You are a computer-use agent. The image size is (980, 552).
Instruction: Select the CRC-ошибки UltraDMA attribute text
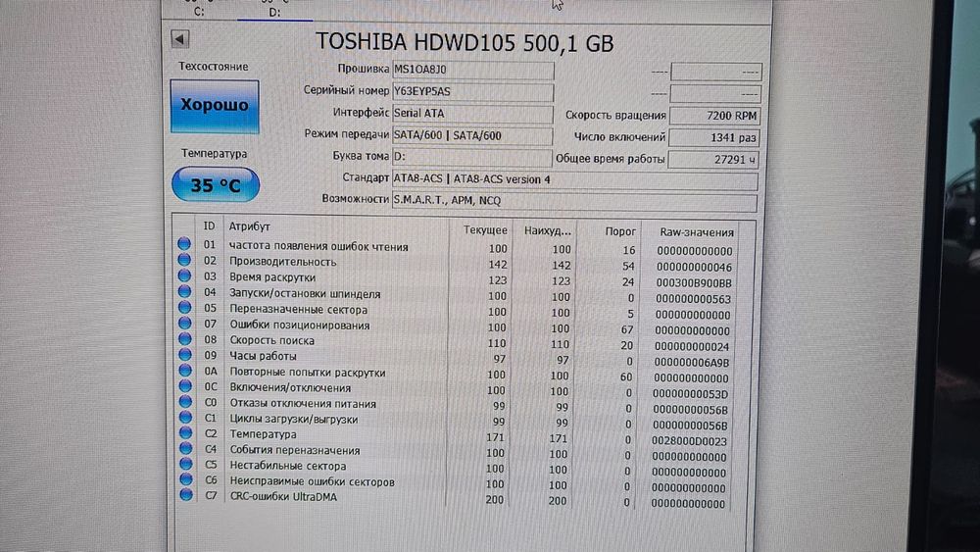pos(283,497)
